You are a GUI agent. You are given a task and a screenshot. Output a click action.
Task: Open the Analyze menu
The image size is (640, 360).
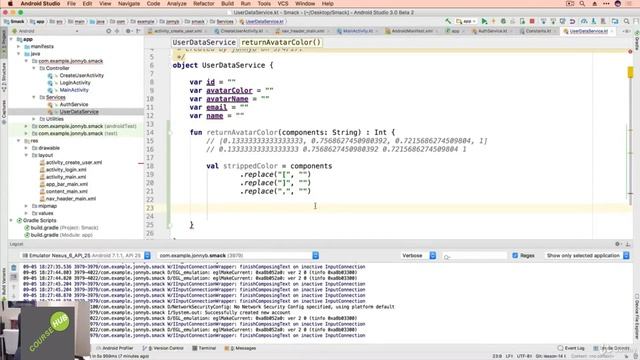(x=176, y=4)
